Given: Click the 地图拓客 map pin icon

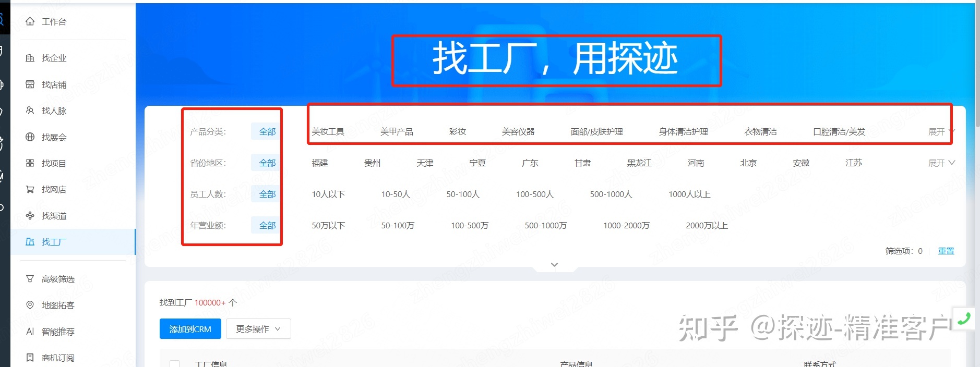Looking at the screenshot, I should 30,305.
